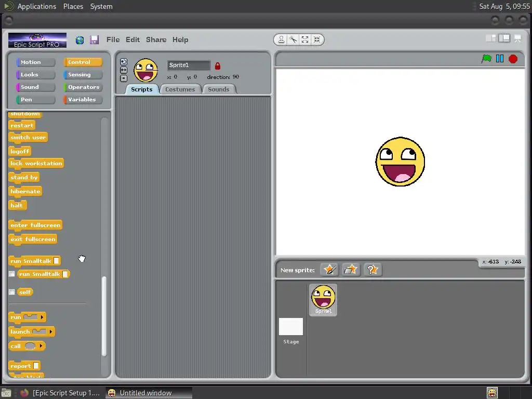
Task: Click sprite thumbnail in header
Action: tap(145, 70)
